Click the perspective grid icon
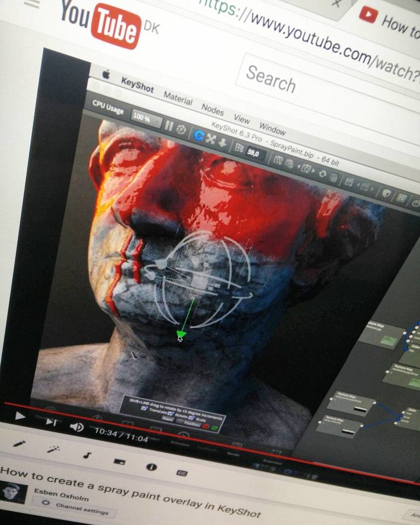420x525 pixels. coord(239,148)
